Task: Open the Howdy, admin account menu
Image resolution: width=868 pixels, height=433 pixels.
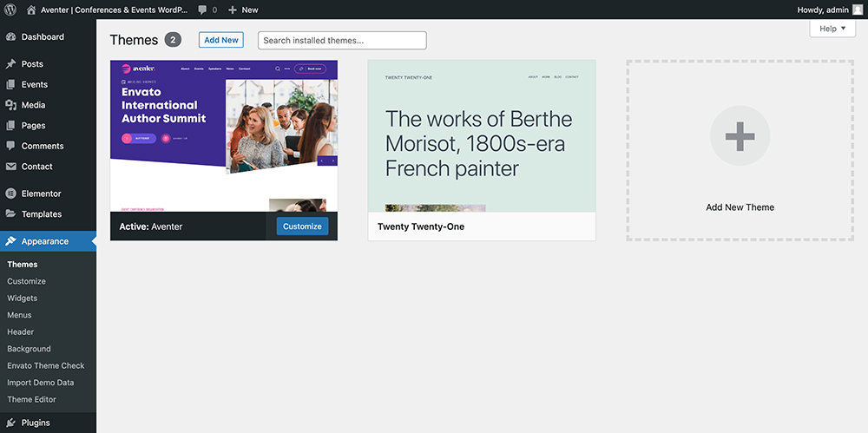Action: [823, 10]
